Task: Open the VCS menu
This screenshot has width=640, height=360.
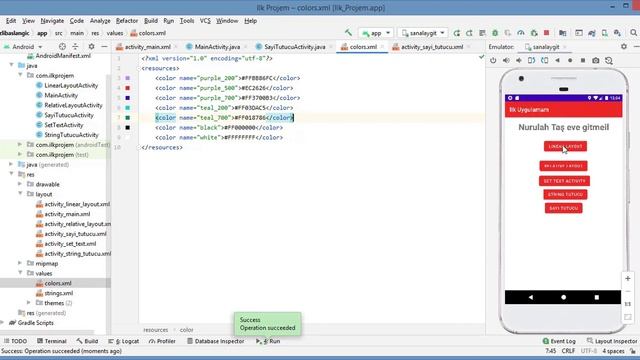Action: pos(205,20)
